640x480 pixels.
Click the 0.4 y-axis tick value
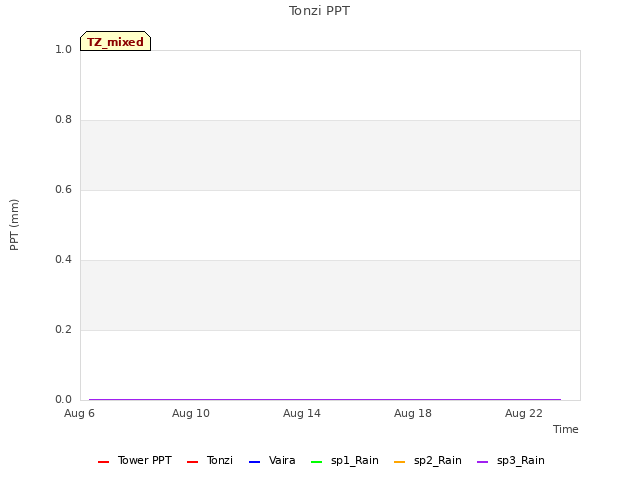[63, 260]
